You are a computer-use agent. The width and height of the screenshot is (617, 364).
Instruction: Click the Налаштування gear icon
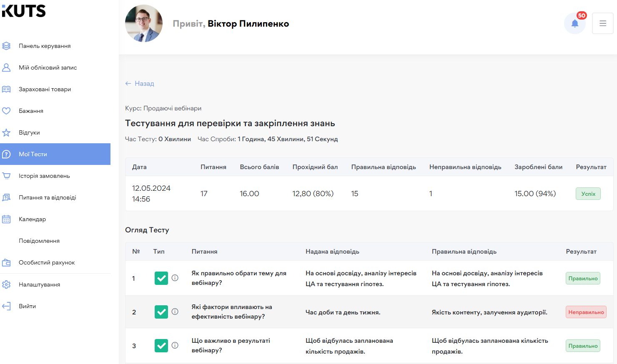click(x=6, y=284)
